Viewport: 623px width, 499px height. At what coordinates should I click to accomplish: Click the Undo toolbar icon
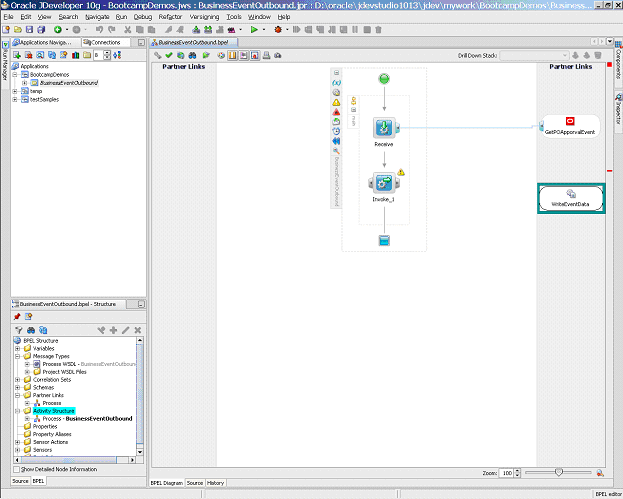(99, 29)
